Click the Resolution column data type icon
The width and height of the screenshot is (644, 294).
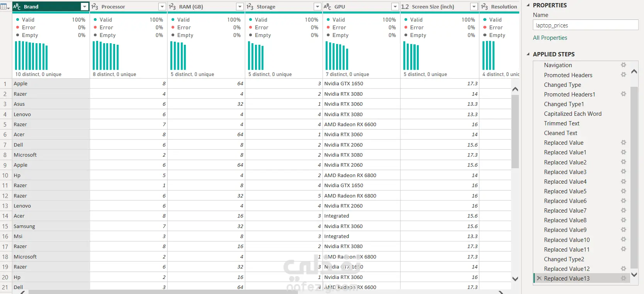(x=484, y=7)
